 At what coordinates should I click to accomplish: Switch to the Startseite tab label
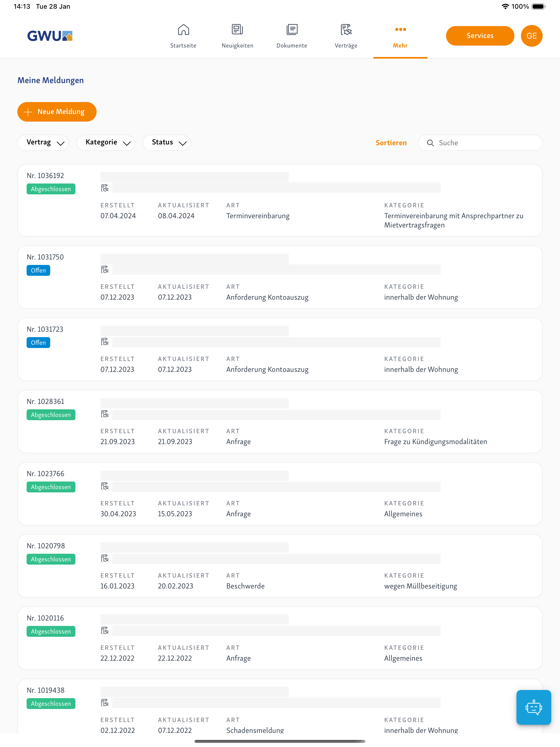[x=183, y=46]
